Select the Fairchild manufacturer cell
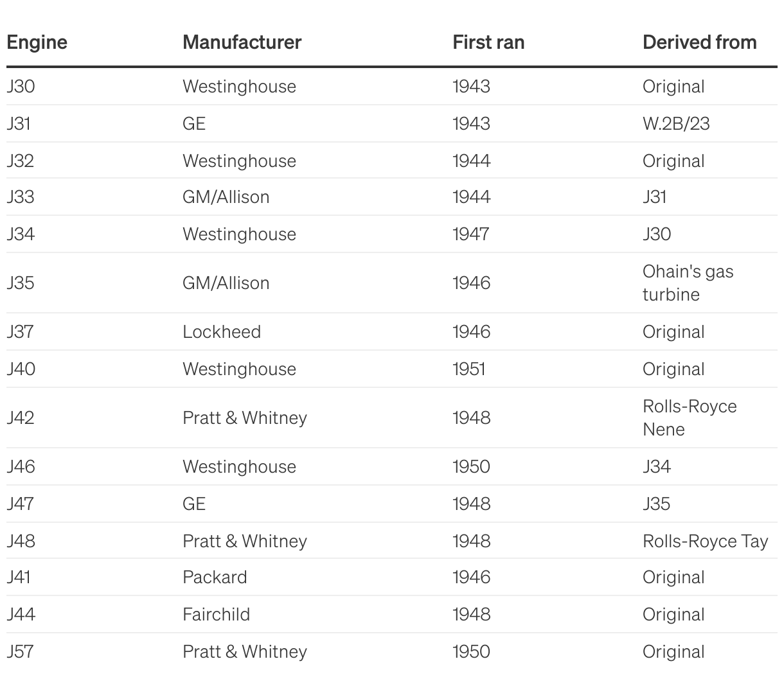 216,615
